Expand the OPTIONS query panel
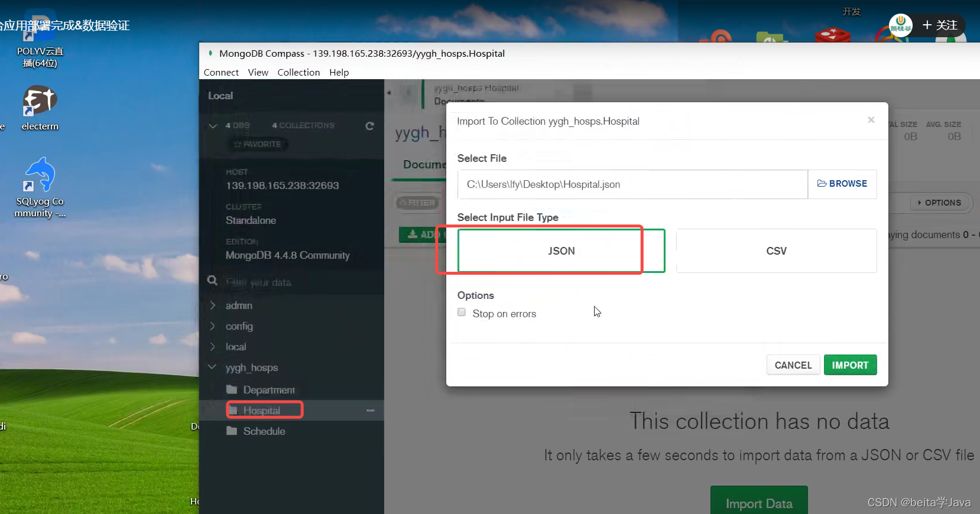This screenshot has width=980, height=514. pyautogui.click(x=939, y=203)
